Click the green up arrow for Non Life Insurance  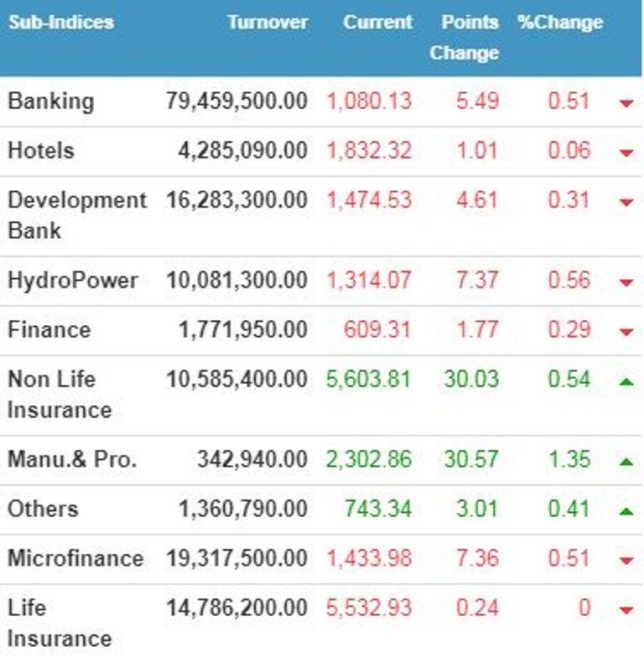click(x=626, y=381)
